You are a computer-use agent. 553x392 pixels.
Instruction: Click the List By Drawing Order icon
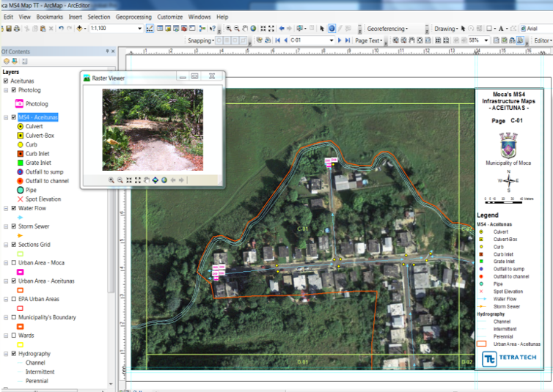click(x=6, y=62)
